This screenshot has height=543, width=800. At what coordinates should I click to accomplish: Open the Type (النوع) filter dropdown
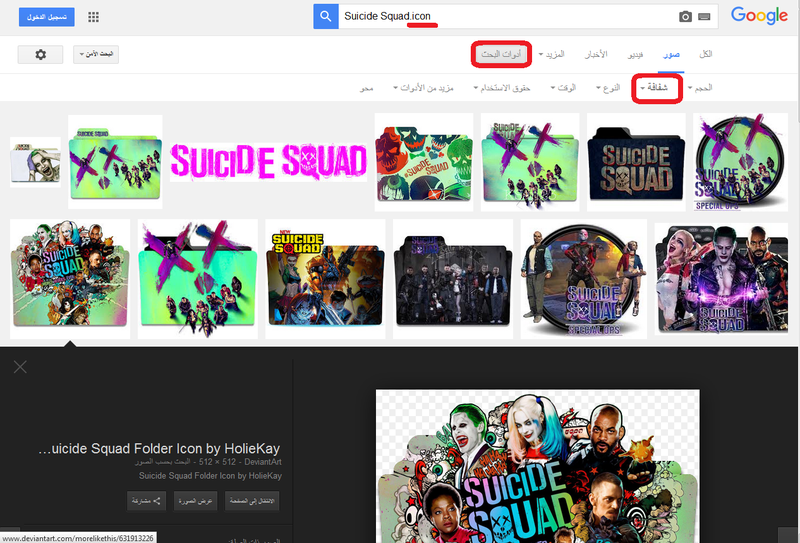608,88
